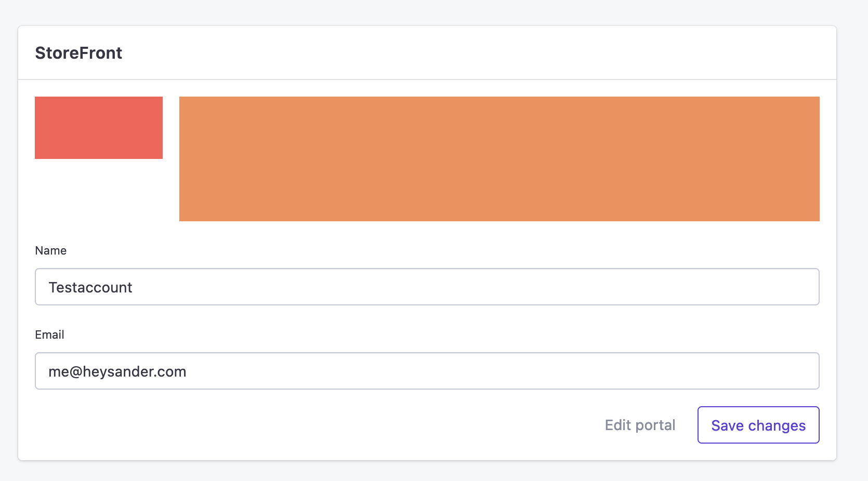The height and width of the screenshot is (481, 868).
Task: Place cursor on the Testaccount text
Action: 90,287
